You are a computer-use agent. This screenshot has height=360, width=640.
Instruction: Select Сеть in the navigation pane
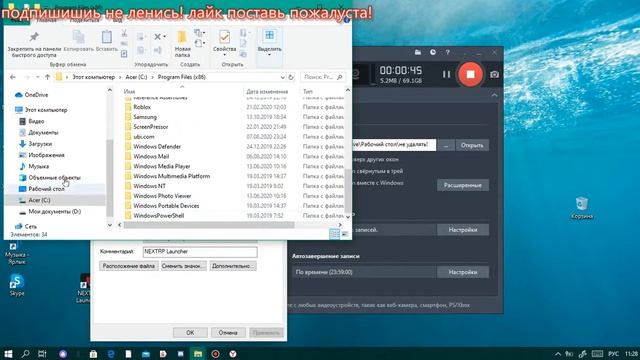click(x=30, y=226)
